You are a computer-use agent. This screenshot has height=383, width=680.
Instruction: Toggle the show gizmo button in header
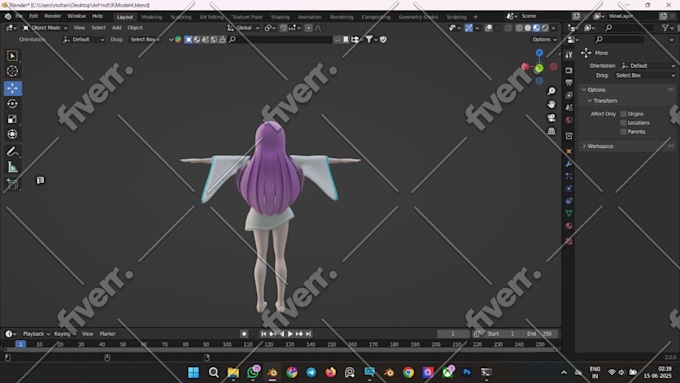(x=469, y=28)
